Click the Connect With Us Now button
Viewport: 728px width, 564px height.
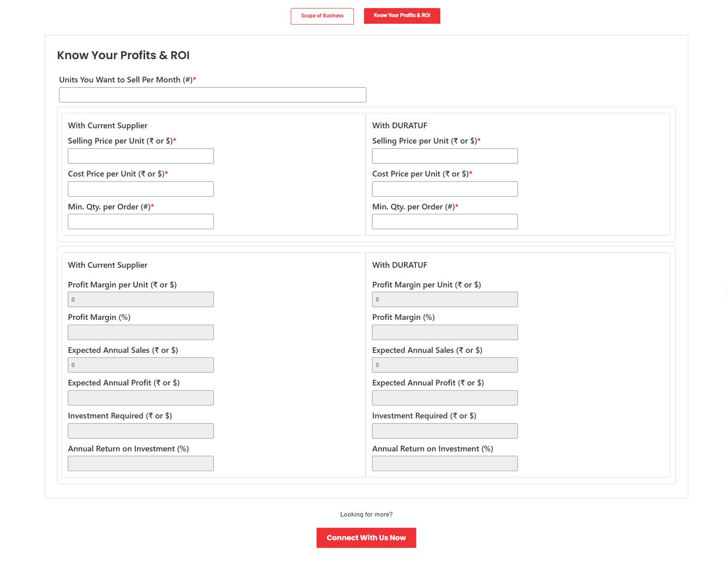[366, 538]
